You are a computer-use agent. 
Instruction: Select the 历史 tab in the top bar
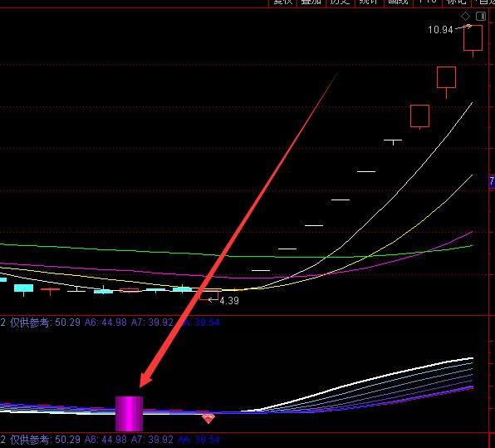[340, 2]
